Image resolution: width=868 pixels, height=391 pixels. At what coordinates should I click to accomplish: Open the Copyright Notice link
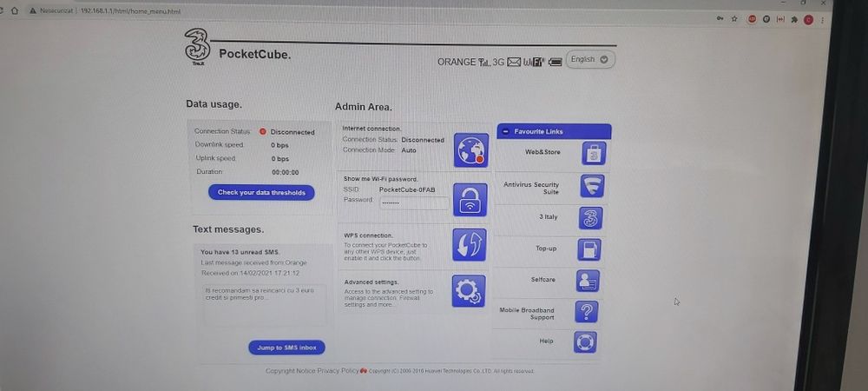coord(290,371)
